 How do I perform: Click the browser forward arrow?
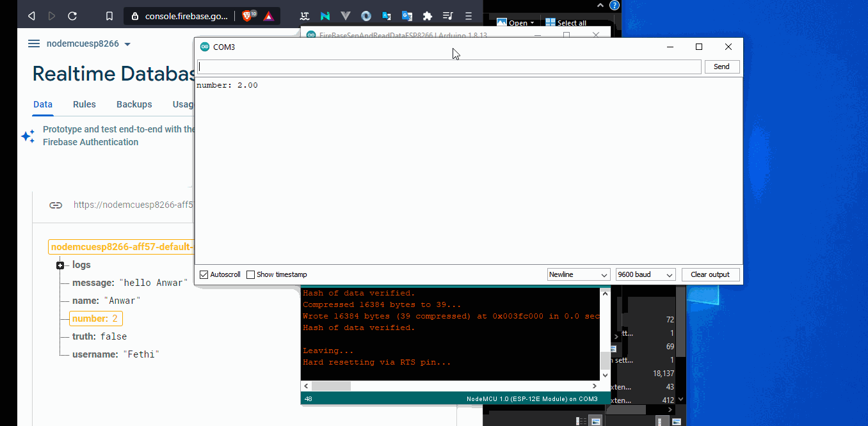(x=52, y=16)
